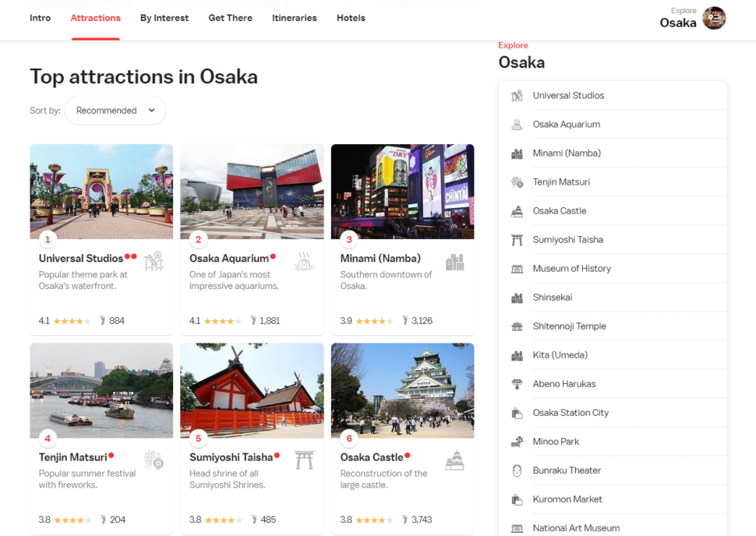Open Sumiyoshi Taisha card title

pos(231,457)
